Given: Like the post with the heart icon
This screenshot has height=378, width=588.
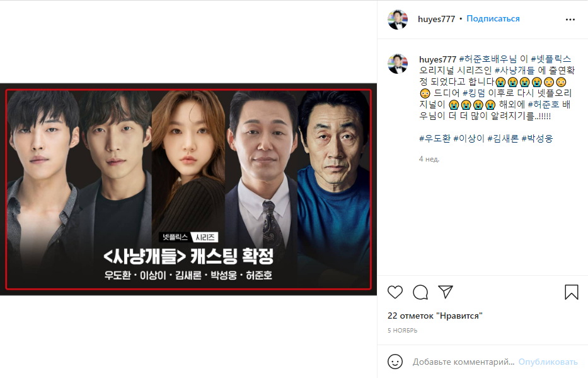Looking at the screenshot, I should pyautogui.click(x=395, y=292).
